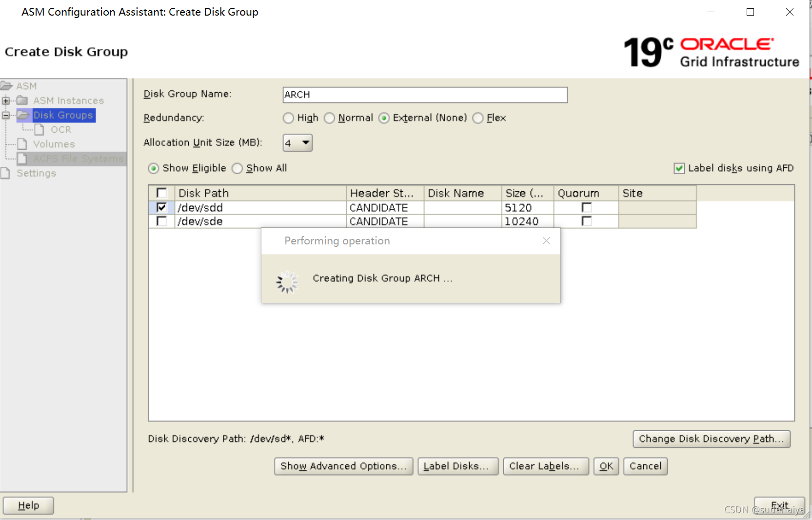
Task: Check the /dev/sde disk checkbox
Action: (x=161, y=221)
